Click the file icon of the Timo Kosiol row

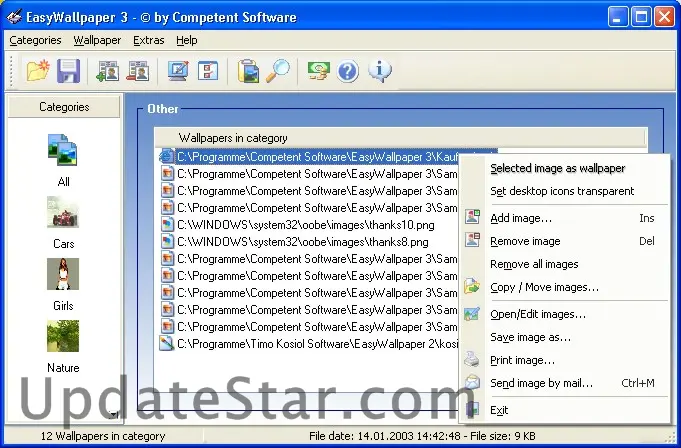(x=167, y=343)
